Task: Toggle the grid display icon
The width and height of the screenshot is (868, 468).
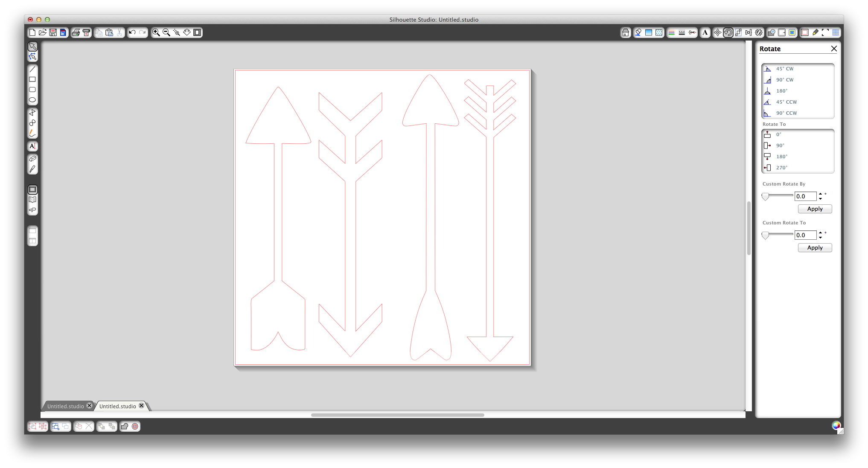Action: 836,32
